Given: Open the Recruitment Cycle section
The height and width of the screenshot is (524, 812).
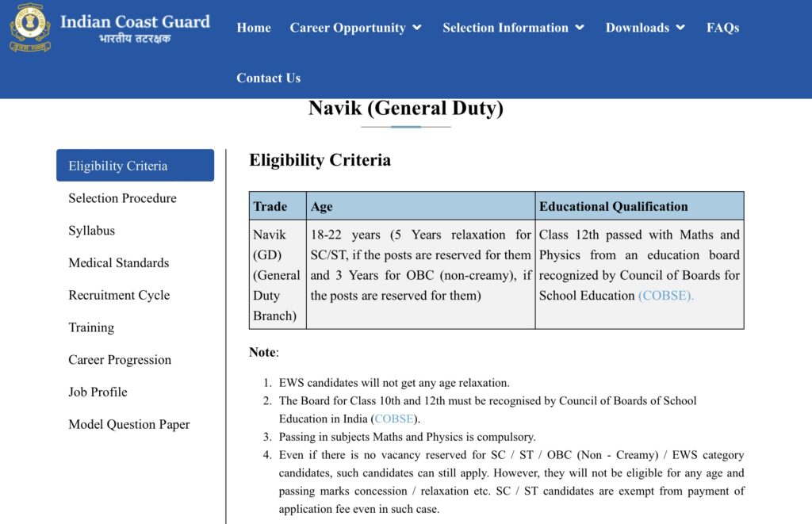Looking at the screenshot, I should point(119,295).
